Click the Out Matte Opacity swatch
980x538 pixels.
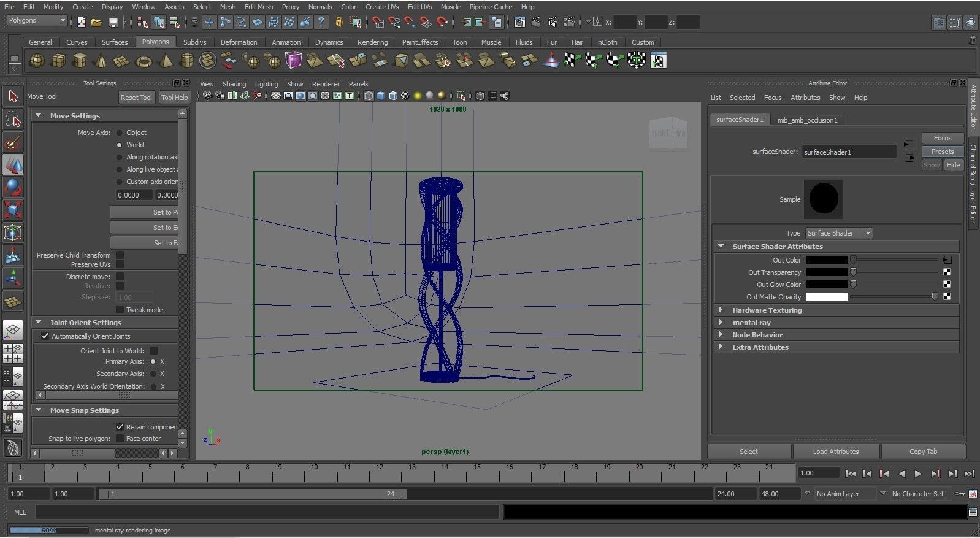pos(827,297)
